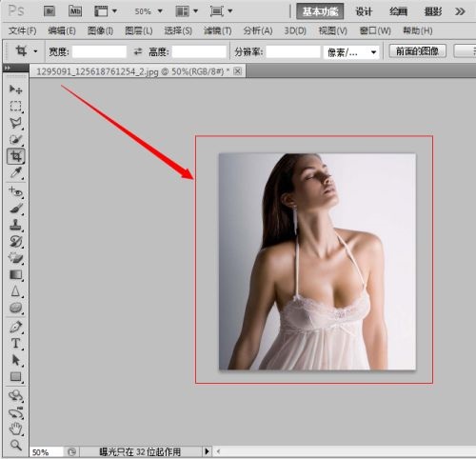Image resolution: width=476 pixels, height=459 pixels.
Task: Click the horizontal scrollbar left arrow
Action: [x=218, y=451]
